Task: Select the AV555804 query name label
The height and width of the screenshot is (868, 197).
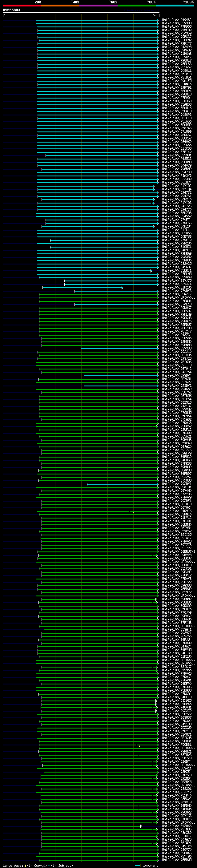Action: tap(11, 10)
